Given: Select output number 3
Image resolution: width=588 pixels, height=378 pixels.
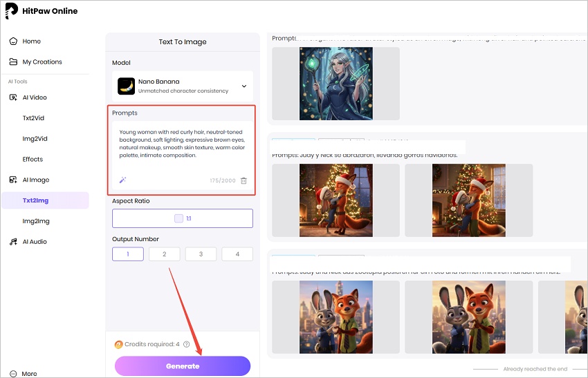Looking at the screenshot, I should click(x=201, y=254).
